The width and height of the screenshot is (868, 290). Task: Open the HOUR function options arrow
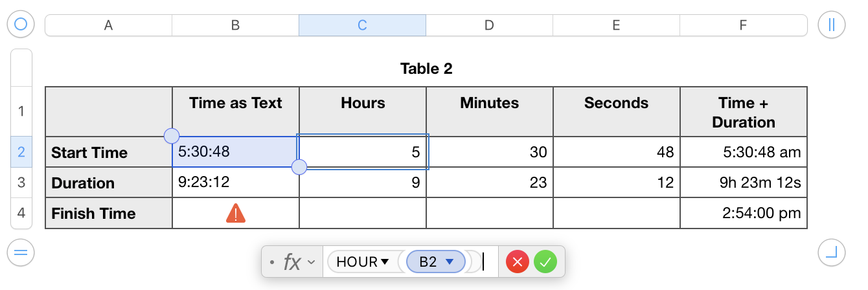click(385, 262)
